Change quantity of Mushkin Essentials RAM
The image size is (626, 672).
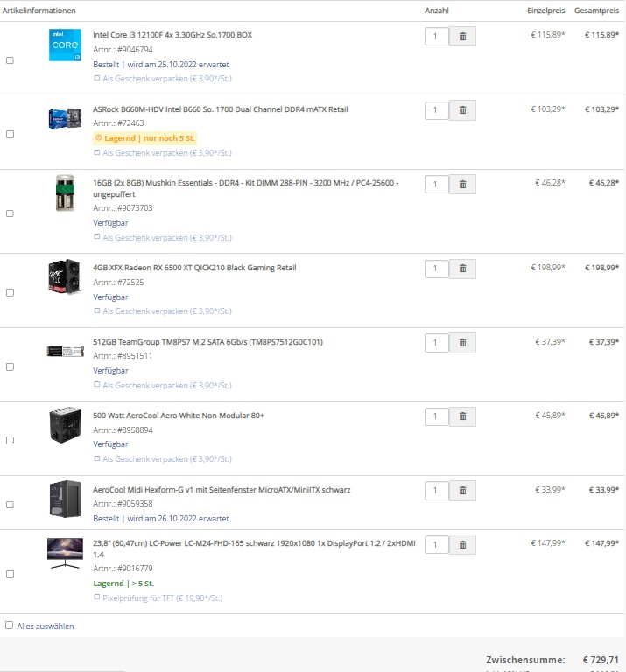[x=437, y=185]
